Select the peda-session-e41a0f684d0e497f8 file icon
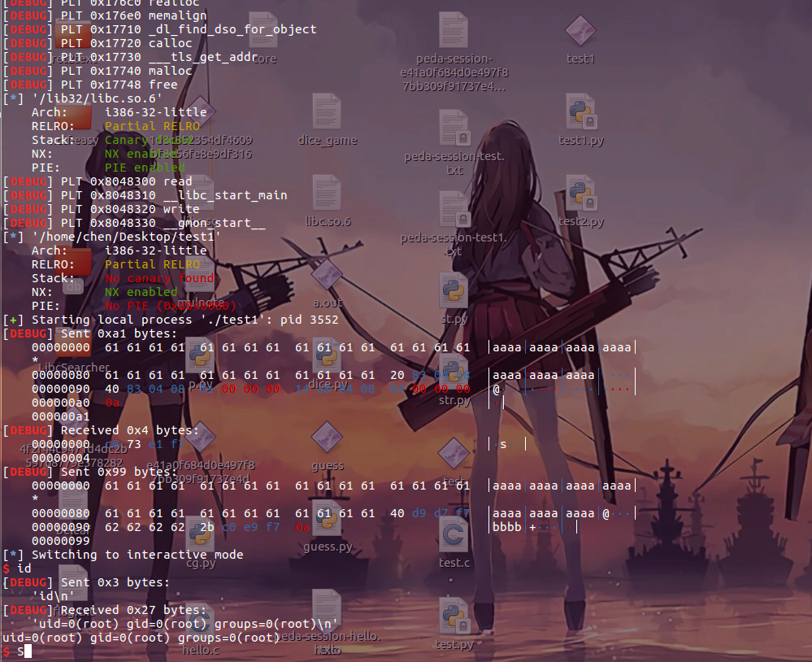This screenshot has height=662, width=812. pos(454,31)
